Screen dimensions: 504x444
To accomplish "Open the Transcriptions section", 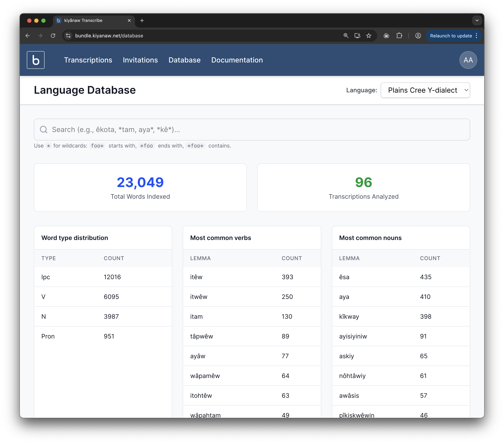I will click(x=88, y=60).
